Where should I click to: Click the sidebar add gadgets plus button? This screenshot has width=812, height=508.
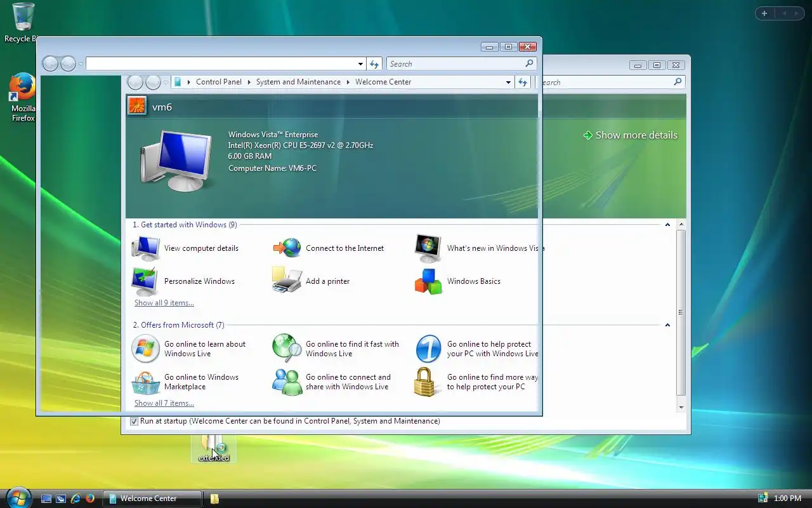764,13
